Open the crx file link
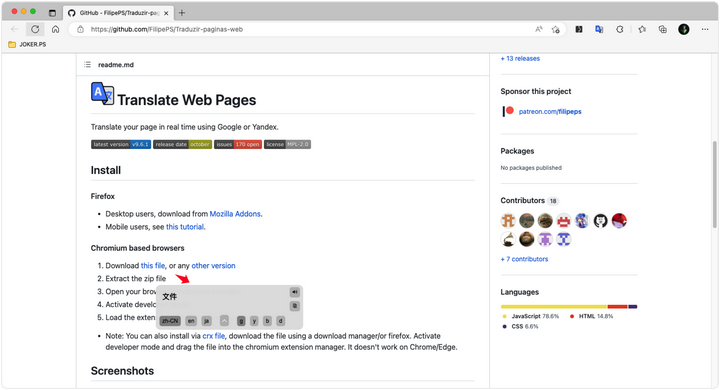720x390 pixels. [214, 336]
